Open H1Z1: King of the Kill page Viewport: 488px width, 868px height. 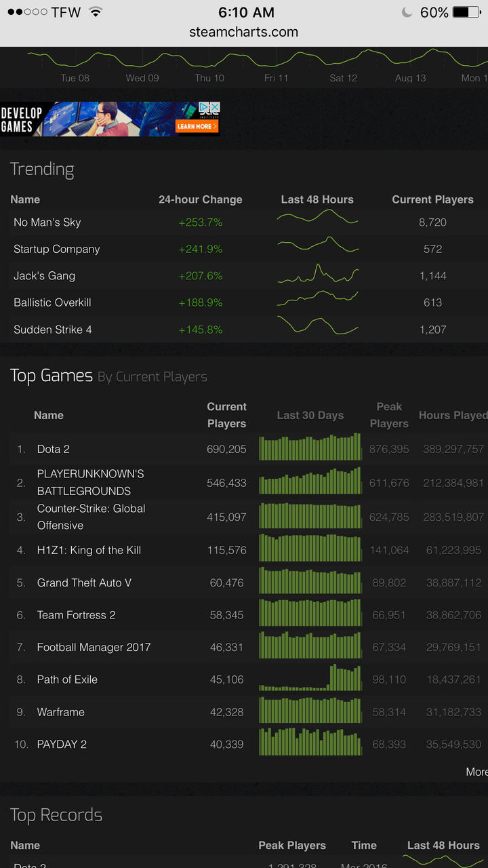pyautogui.click(x=89, y=550)
